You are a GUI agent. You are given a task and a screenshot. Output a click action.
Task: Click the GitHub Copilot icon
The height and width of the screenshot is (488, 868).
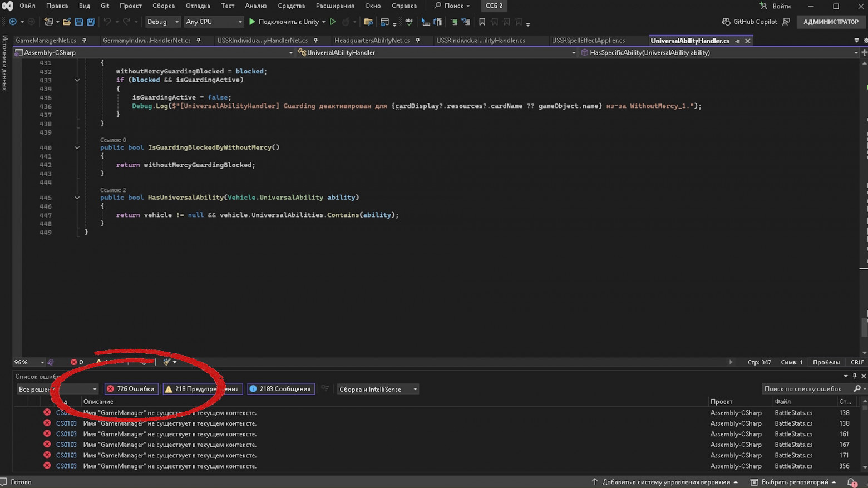coord(726,22)
